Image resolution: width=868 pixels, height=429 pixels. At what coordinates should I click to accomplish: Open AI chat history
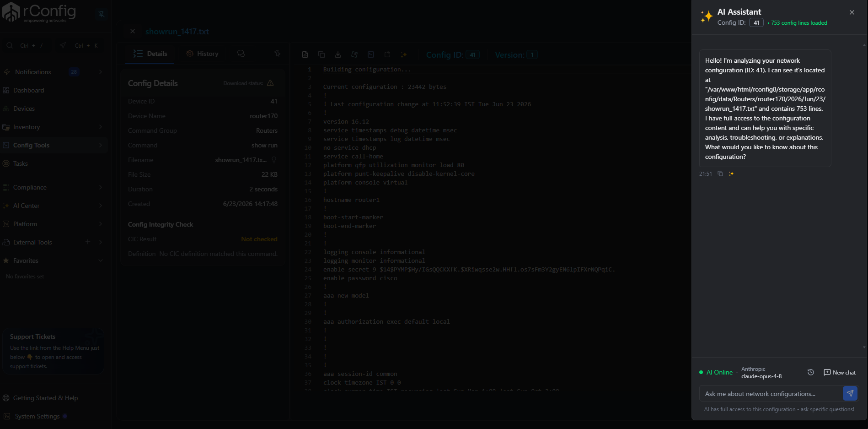(x=810, y=372)
